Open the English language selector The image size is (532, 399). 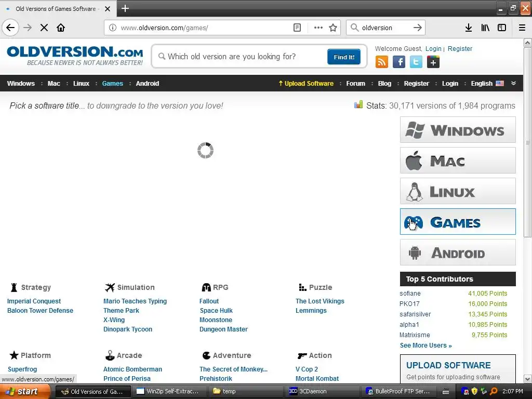pyautogui.click(x=487, y=84)
